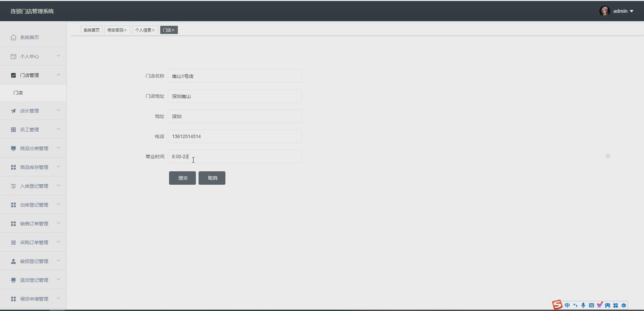This screenshot has height=311, width=644.
Task: Click the monitor icon beside 商品分类管理
Action: (x=13, y=148)
